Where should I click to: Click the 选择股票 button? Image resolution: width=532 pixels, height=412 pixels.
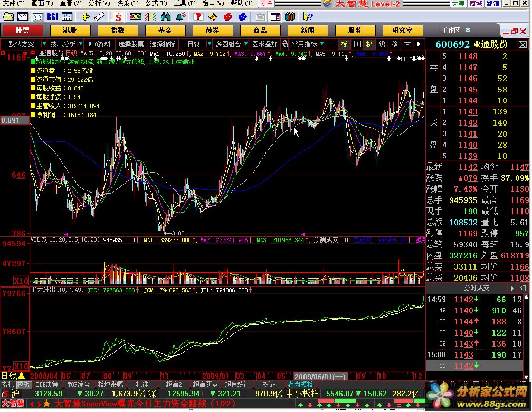coord(131,44)
